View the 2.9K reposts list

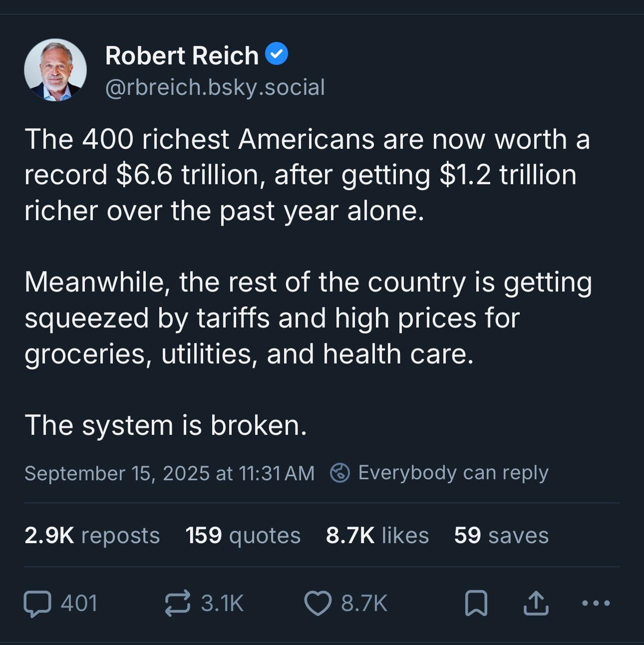(x=92, y=535)
